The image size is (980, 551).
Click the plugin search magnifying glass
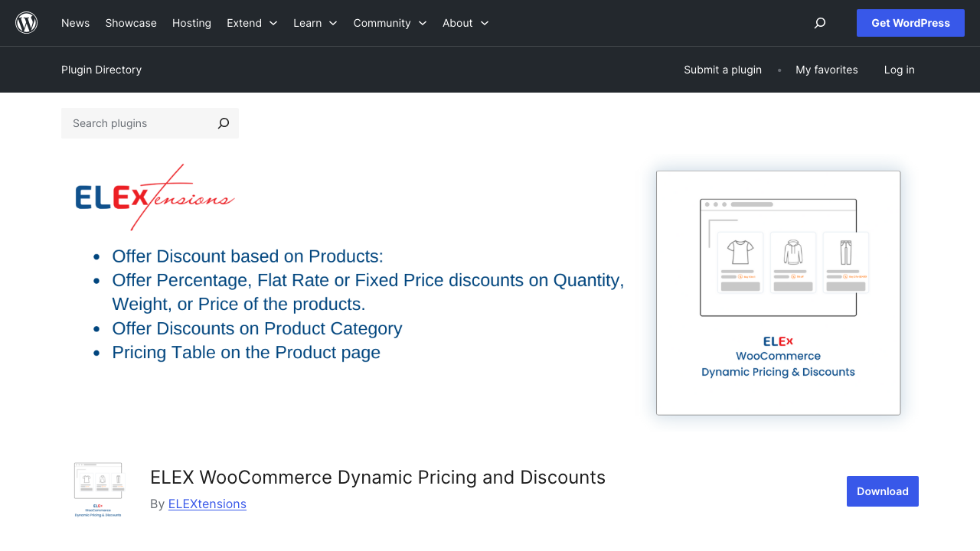coord(223,123)
